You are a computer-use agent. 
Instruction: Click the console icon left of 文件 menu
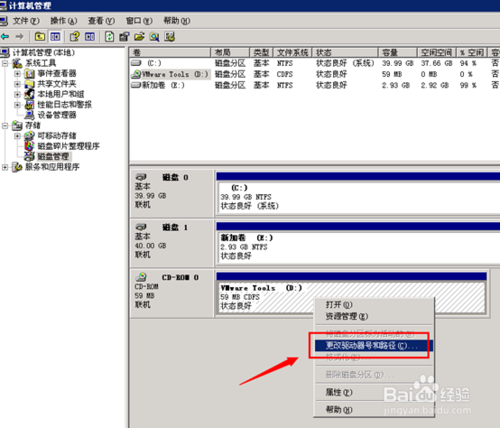point(4,21)
